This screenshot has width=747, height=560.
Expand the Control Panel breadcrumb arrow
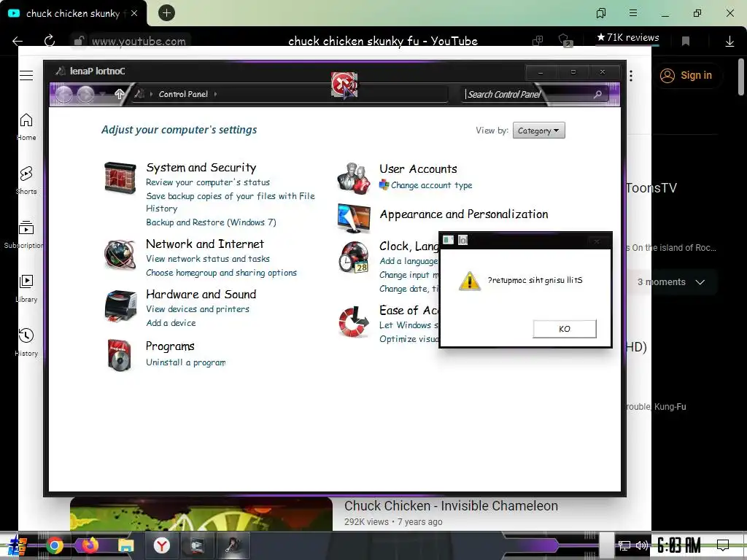click(x=215, y=94)
